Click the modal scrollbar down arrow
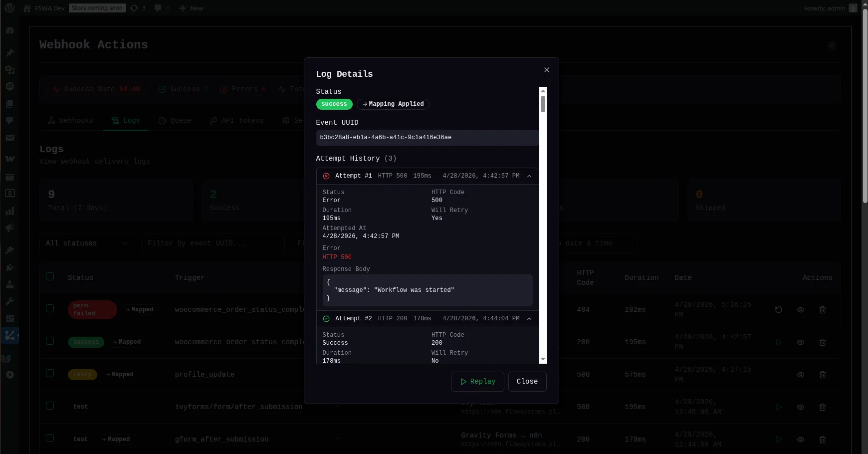868x454 pixels. click(543, 359)
